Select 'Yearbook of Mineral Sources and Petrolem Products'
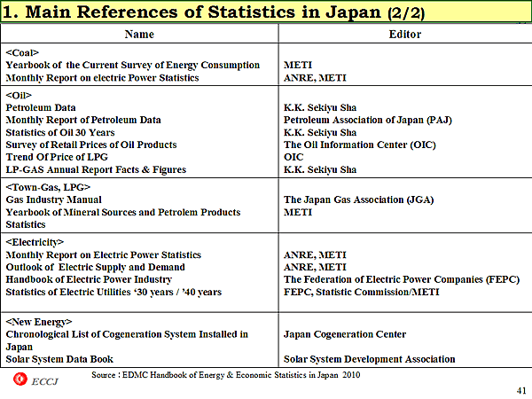The image size is (532, 399). pos(123,213)
